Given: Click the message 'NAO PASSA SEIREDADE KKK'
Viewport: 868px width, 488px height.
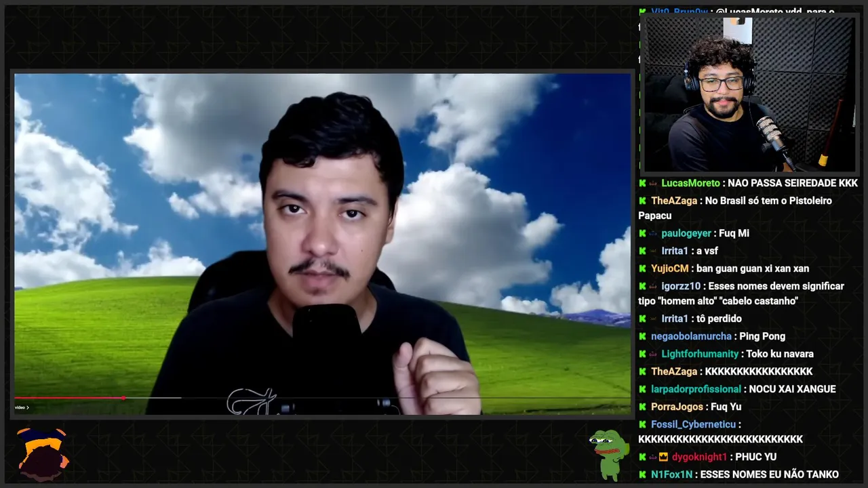Looking at the screenshot, I should click(x=793, y=183).
